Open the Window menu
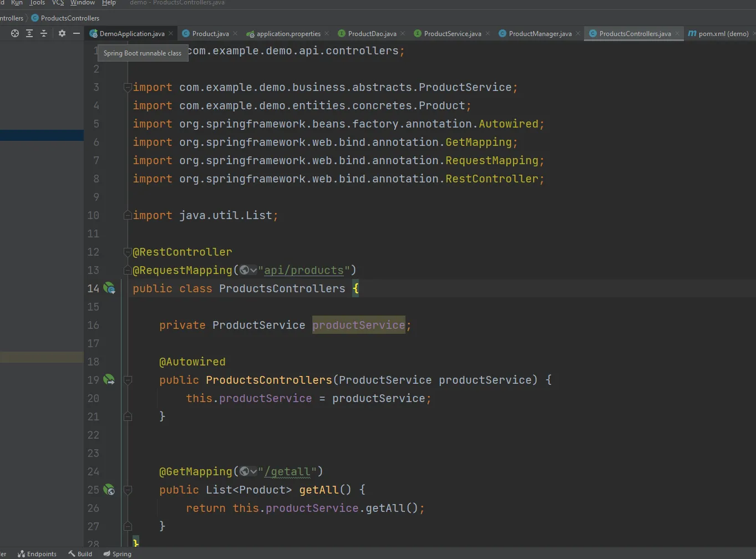Viewport: 756px width, 559px height. 82,3
